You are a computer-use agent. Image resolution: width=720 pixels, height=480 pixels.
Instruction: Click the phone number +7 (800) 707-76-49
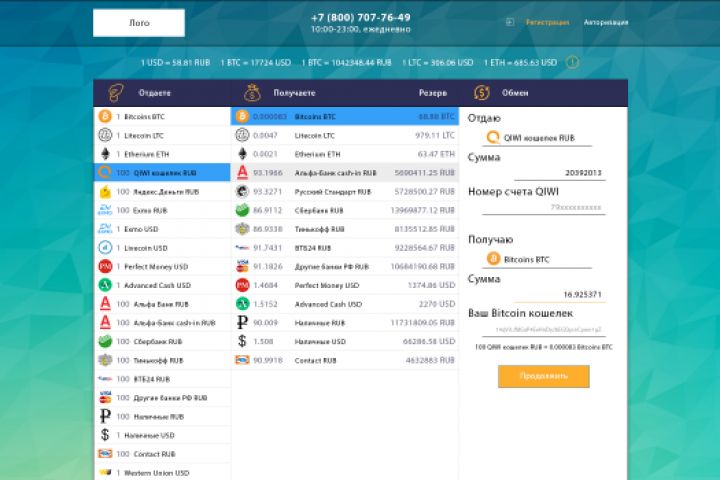[x=361, y=17]
